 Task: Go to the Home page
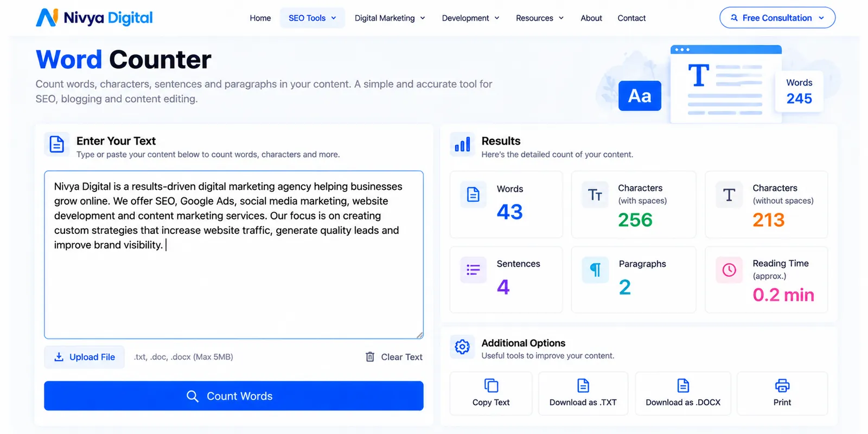click(260, 18)
